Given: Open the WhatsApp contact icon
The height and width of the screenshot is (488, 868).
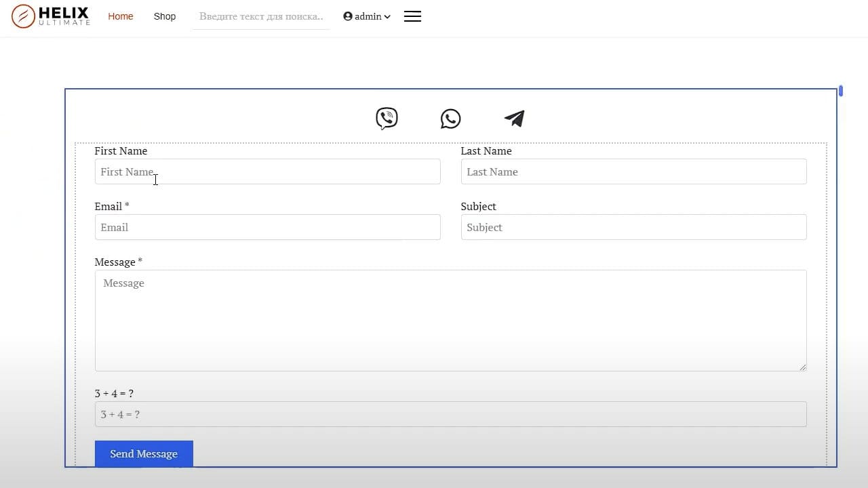Looking at the screenshot, I should pyautogui.click(x=450, y=119).
